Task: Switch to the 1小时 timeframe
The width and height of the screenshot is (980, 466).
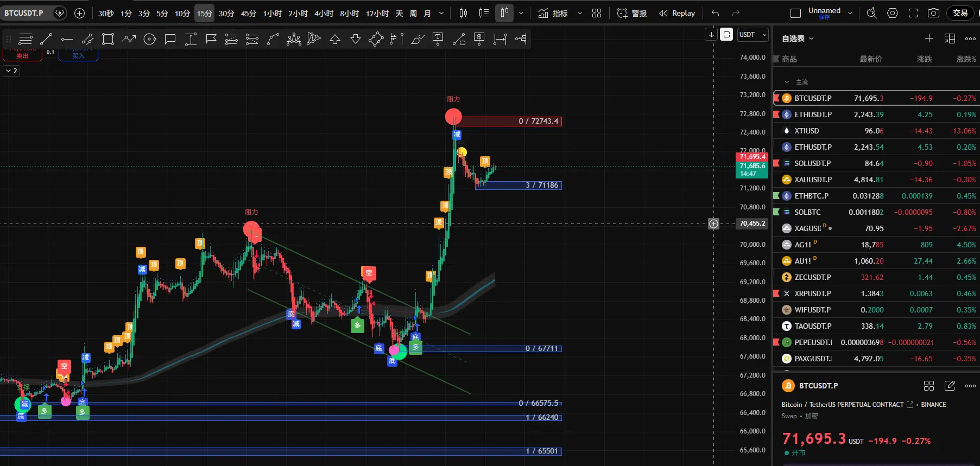Action: [x=273, y=13]
